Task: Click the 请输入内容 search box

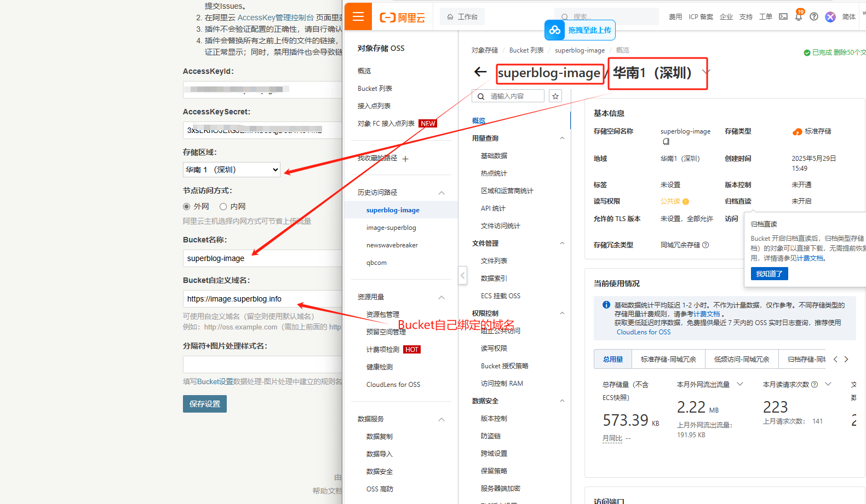Action: [508, 96]
